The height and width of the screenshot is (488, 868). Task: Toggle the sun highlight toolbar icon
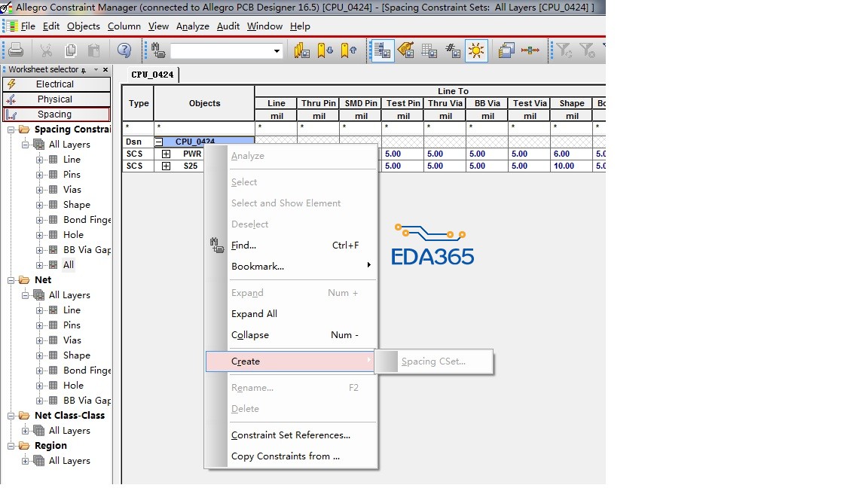pyautogui.click(x=476, y=50)
